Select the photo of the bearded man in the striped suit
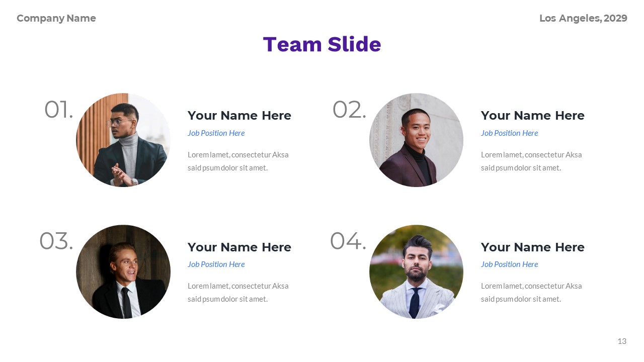 [416, 271]
